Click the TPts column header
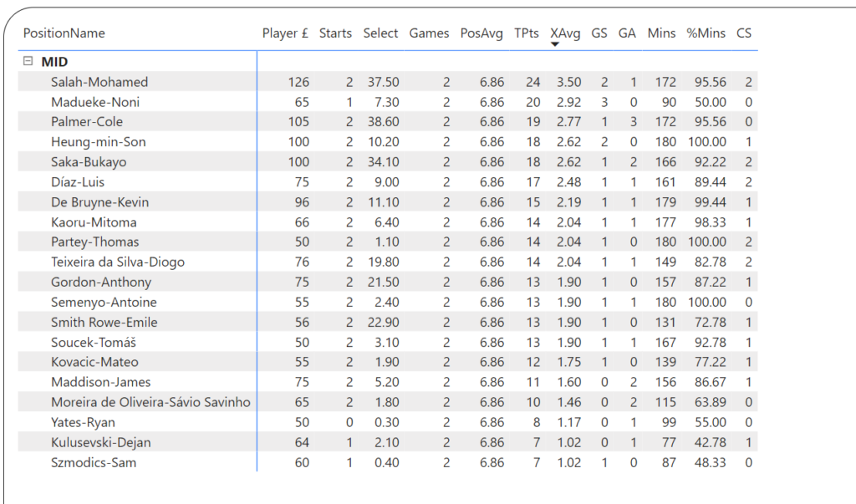Image resolution: width=856 pixels, height=504 pixels. coord(527,33)
